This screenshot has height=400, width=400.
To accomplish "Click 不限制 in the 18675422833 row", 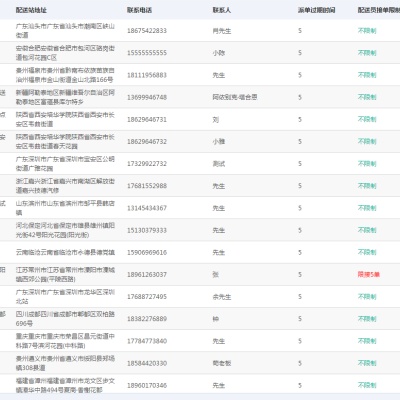I will click(367, 31).
